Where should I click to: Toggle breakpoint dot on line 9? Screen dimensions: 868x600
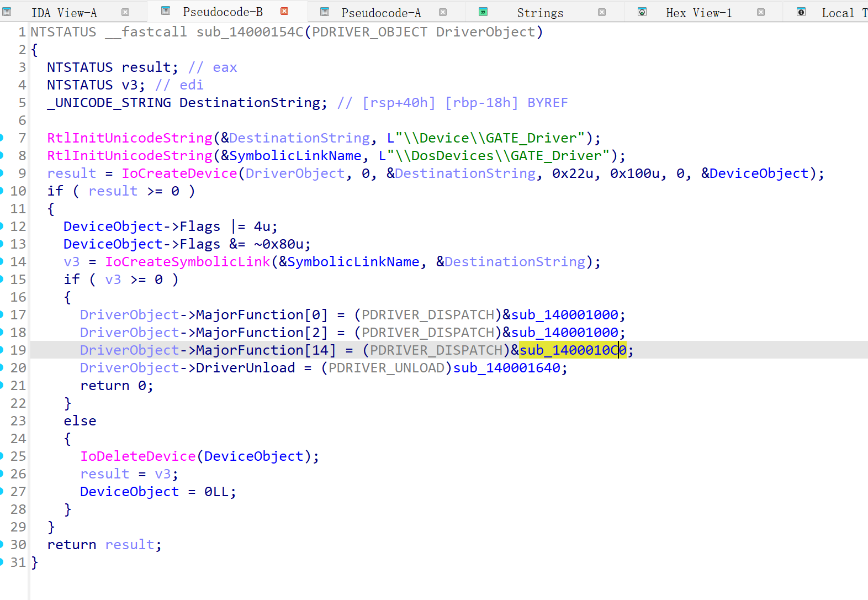point(2,173)
